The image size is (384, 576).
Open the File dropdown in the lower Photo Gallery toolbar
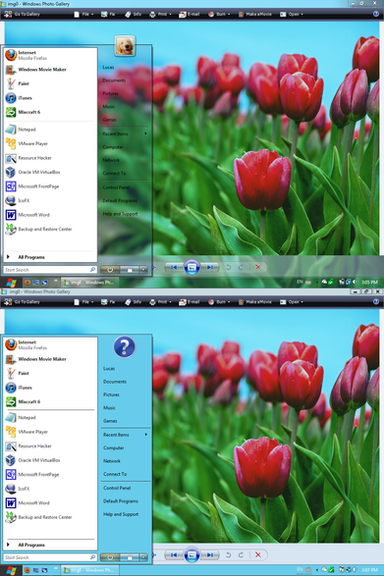pyautogui.click(x=84, y=302)
